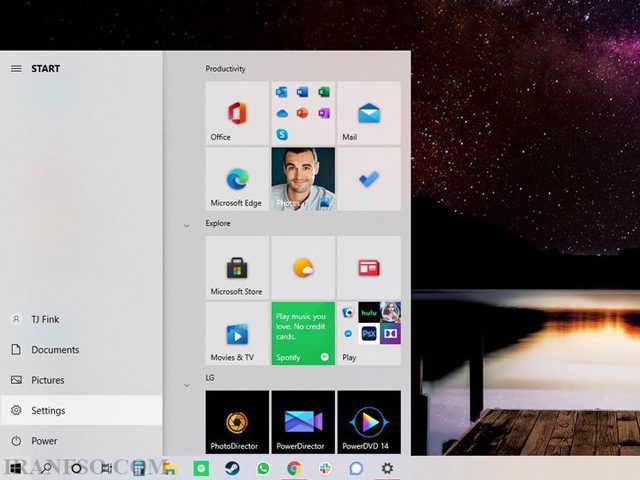Select the LG group header text
The image size is (640, 480).
click(x=210, y=378)
